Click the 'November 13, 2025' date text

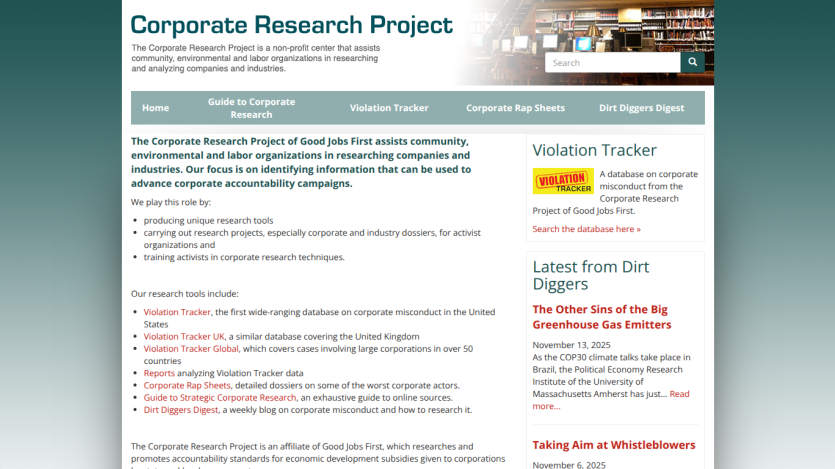571,345
